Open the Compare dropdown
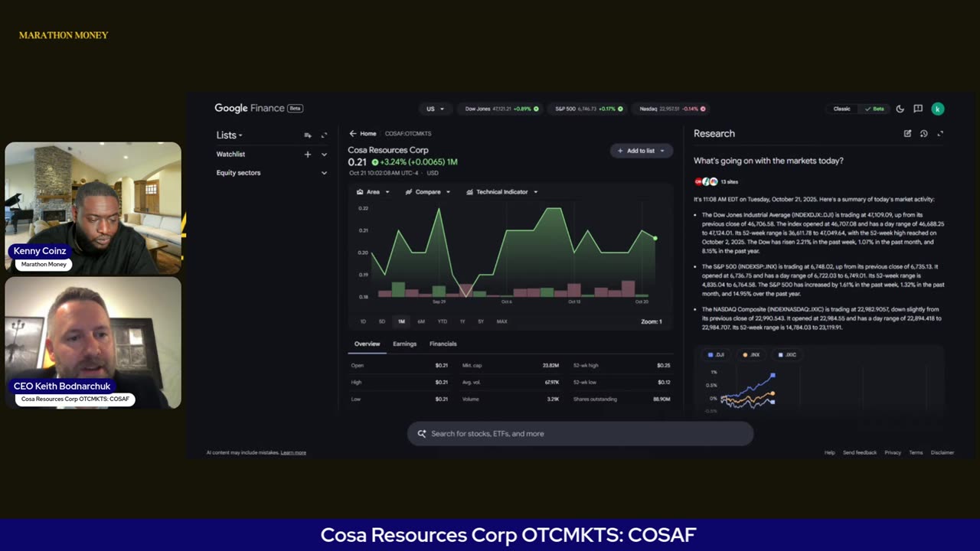980x551 pixels. tap(427, 192)
